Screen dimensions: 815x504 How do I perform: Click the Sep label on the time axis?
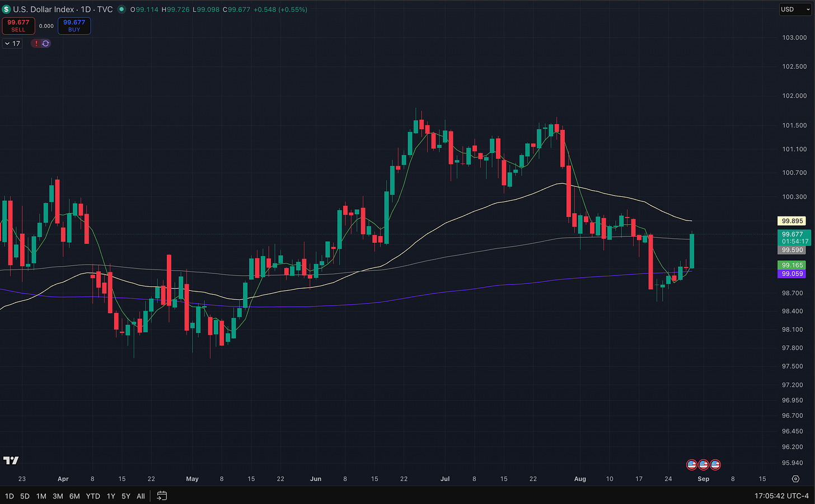[704, 479]
